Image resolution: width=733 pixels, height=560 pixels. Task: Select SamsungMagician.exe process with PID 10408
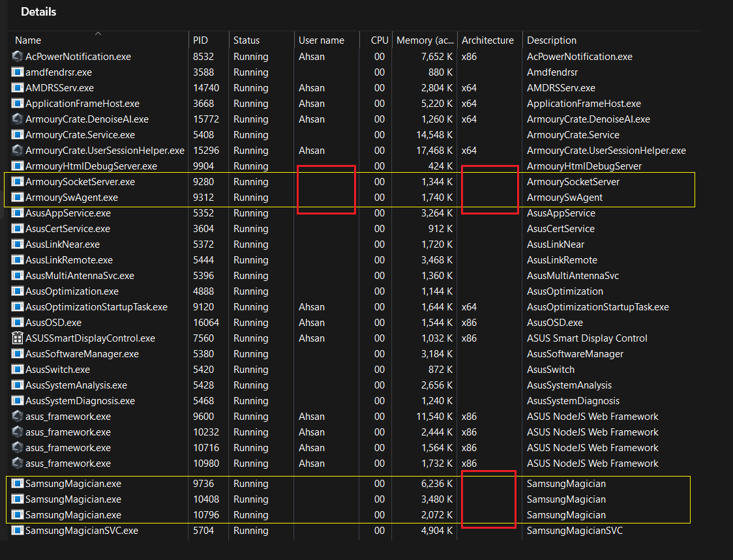coord(74,499)
